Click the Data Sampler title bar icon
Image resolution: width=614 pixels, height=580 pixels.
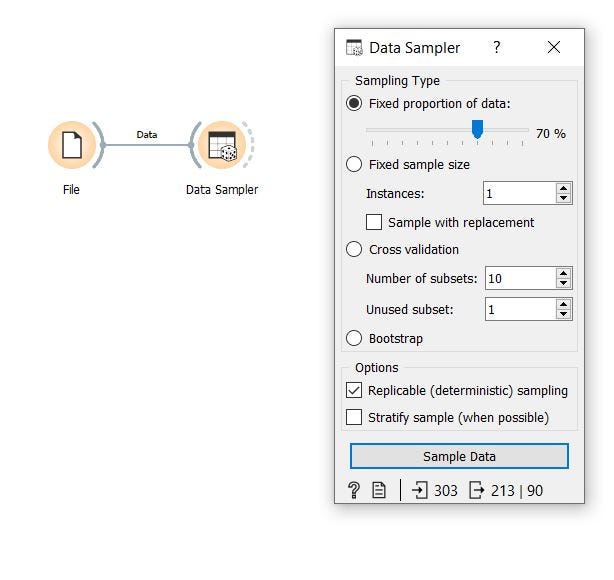(x=354, y=48)
